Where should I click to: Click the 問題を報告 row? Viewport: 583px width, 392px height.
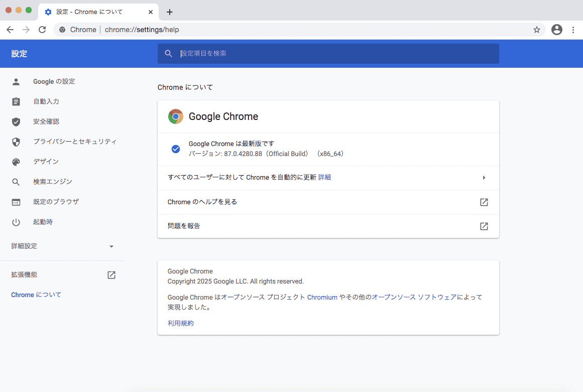[328, 226]
